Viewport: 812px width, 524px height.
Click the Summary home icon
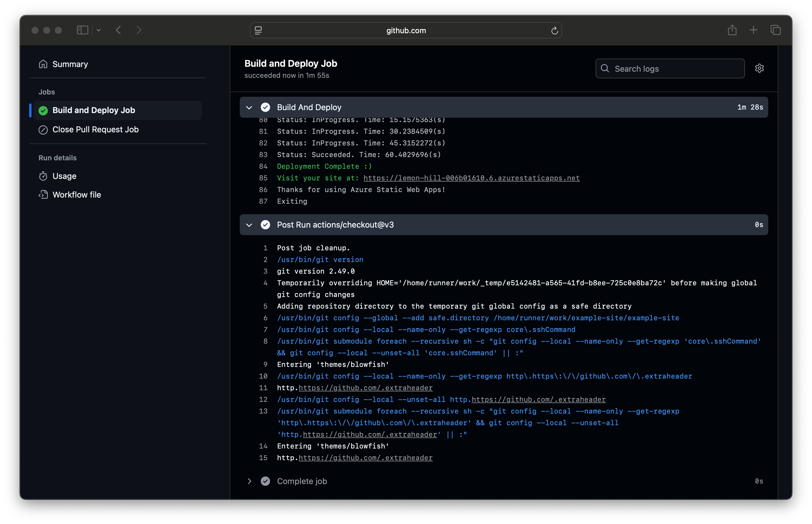(x=43, y=64)
